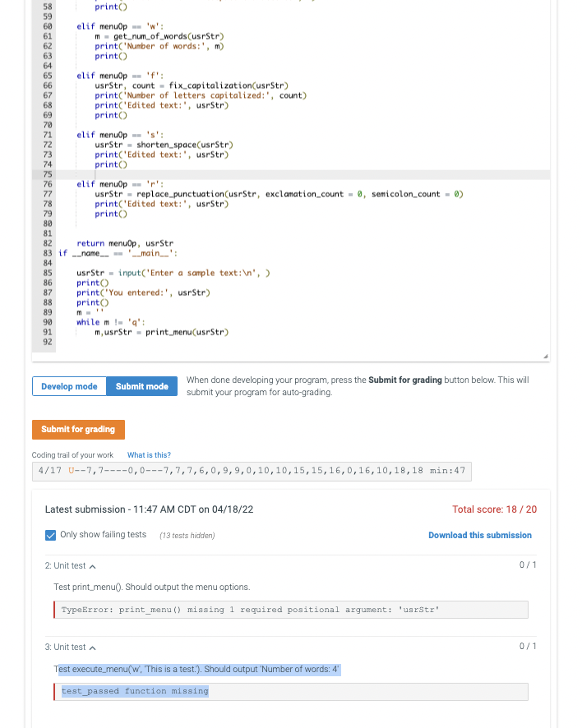Click code line with replace_punctuation call
Image resolution: width=582 pixels, height=728 pixels.
point(279,194)
